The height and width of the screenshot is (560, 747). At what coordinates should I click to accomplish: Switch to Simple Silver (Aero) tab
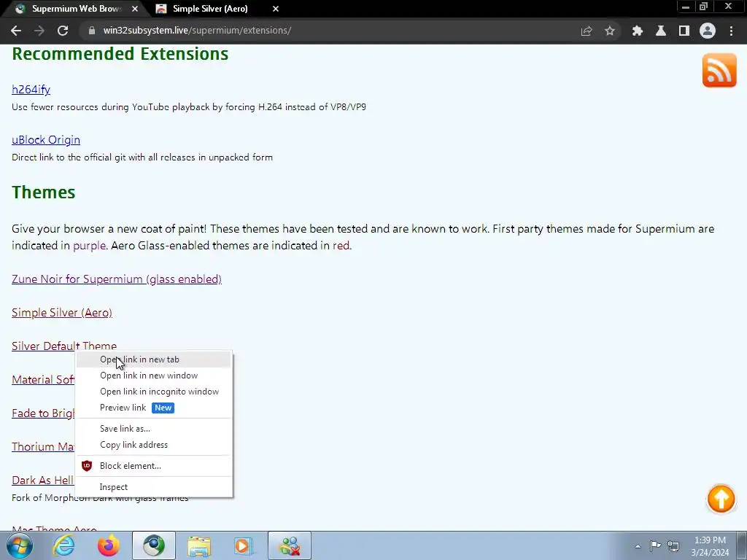click(210, 9)
